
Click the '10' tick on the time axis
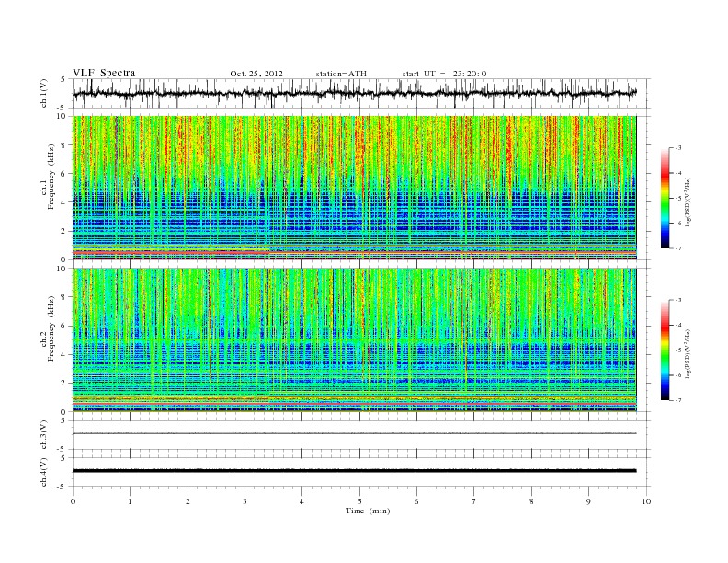[x=646, y=501]
